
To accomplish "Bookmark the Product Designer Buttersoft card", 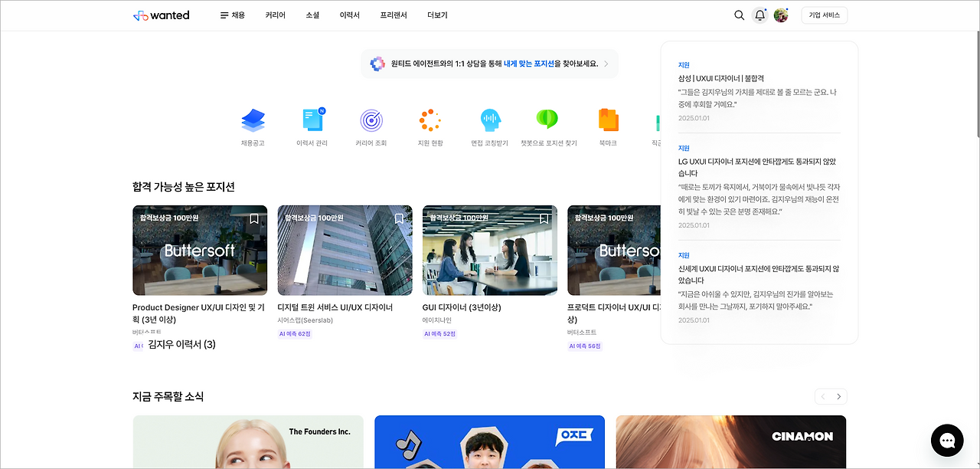I will 254,218.
